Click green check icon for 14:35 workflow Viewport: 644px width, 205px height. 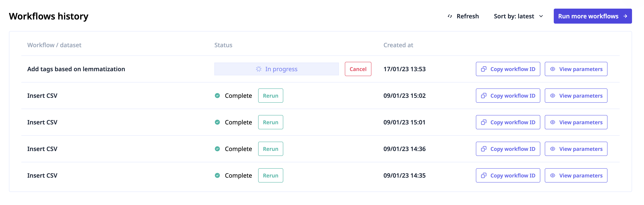point(217,175)
